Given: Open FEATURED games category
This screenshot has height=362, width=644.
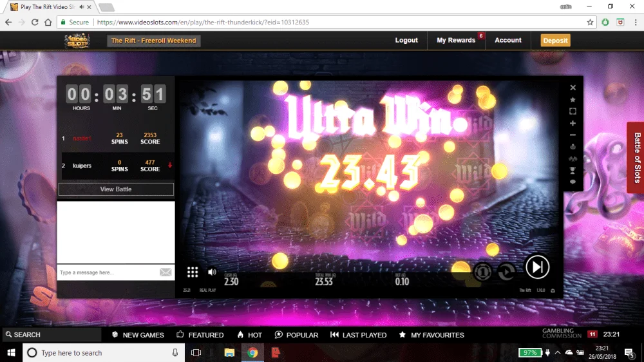Looking at the screenshot, I should pos(200,335).
